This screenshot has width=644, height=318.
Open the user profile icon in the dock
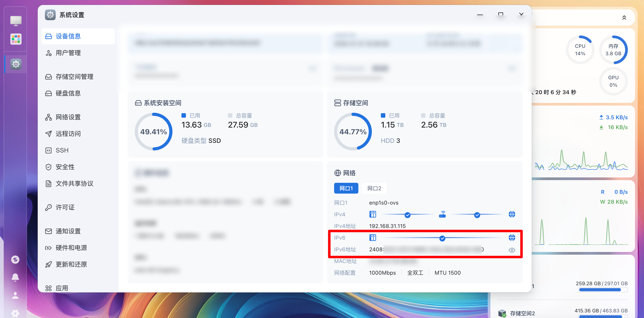pyautogui.click(x=15, y=295)
